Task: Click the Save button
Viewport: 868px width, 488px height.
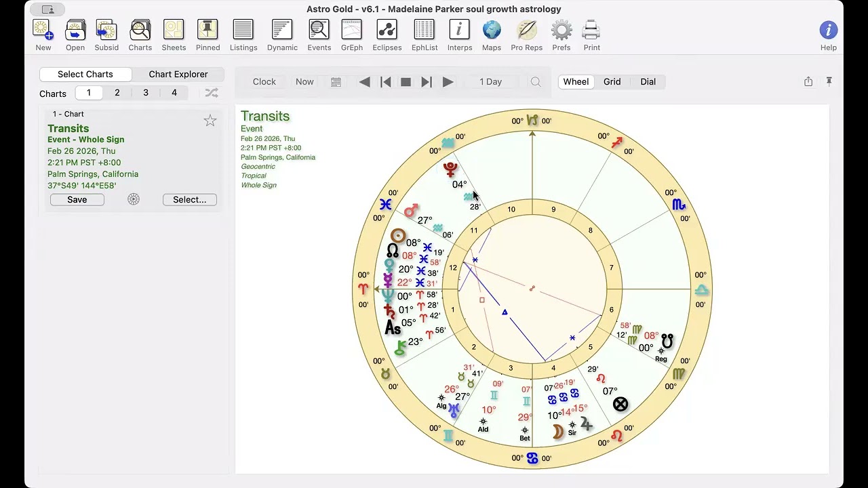Action: tap(77, 199)
